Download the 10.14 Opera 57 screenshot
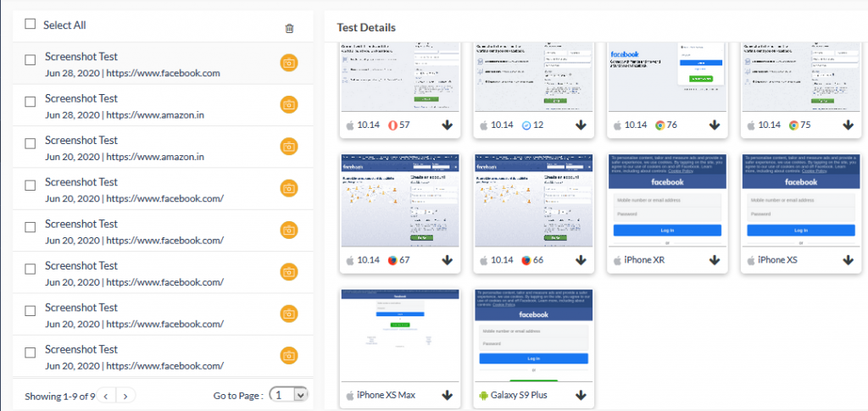 tap(448, 125)
